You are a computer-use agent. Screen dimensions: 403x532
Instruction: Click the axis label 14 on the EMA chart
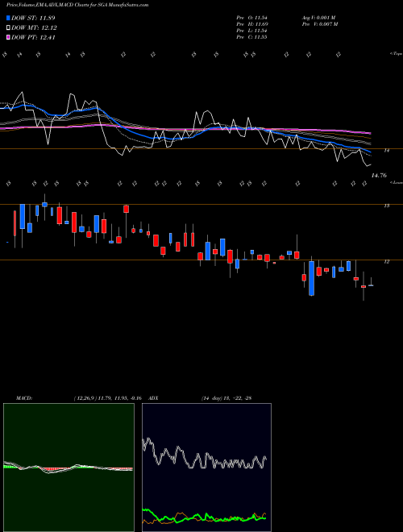click(x=386, y=150)
